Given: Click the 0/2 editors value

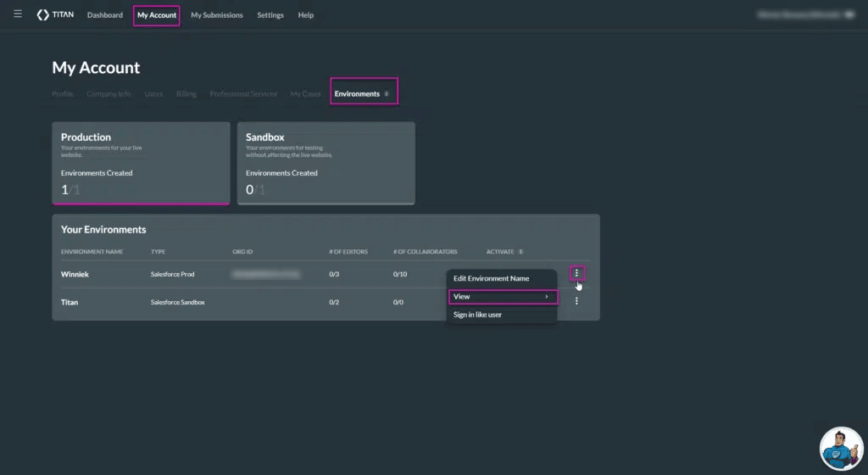Looking at the screenshot, I should [334, 302].
